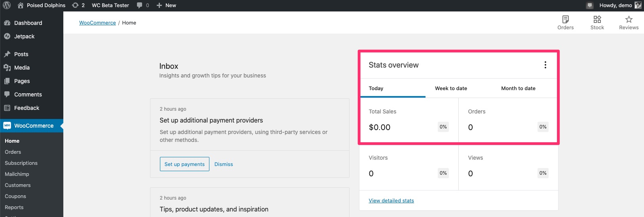Open comments bubble icon in admin bar
The height and width of the screenshot is (217, 644).
(139, 5)
